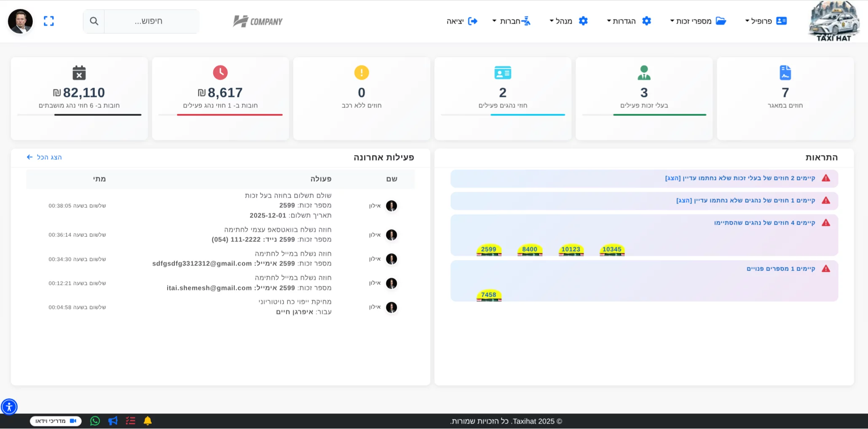Expand the מספרי זכות dropdown menu
The height and width of the screenshot is (429, 868).
coord(698,21)
